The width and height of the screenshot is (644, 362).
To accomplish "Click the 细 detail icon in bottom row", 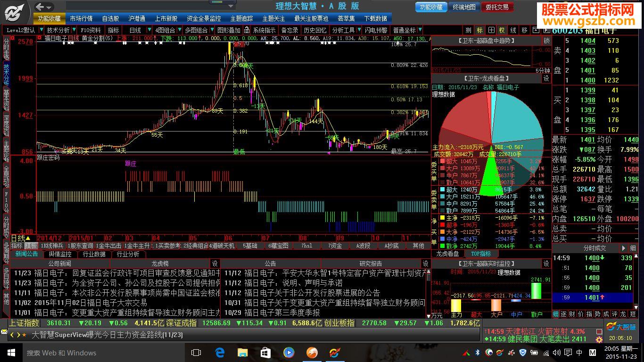I will pos(556,313).
